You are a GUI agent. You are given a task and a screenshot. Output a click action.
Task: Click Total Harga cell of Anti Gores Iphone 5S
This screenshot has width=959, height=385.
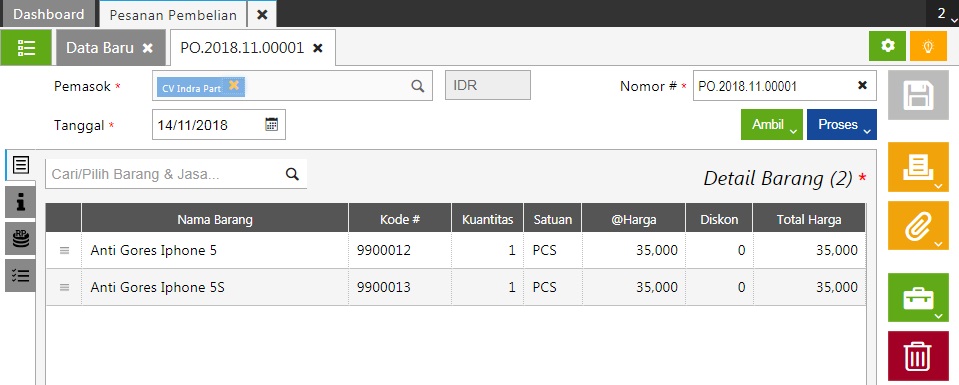[x=809, y=287]
